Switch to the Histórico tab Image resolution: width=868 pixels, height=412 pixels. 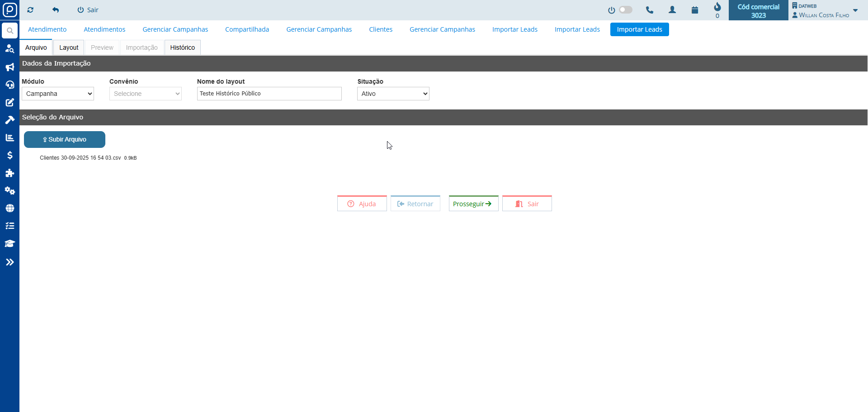(x=182, y=47)
